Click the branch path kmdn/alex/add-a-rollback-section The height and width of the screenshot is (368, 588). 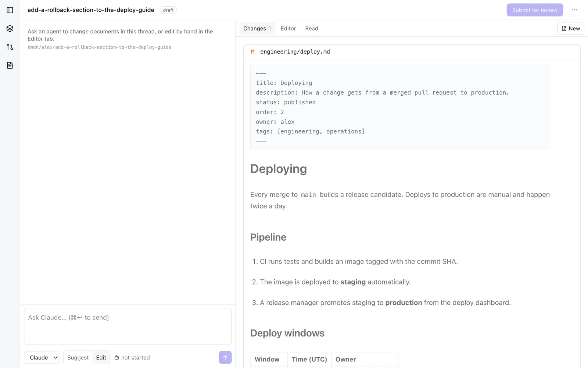99,47
